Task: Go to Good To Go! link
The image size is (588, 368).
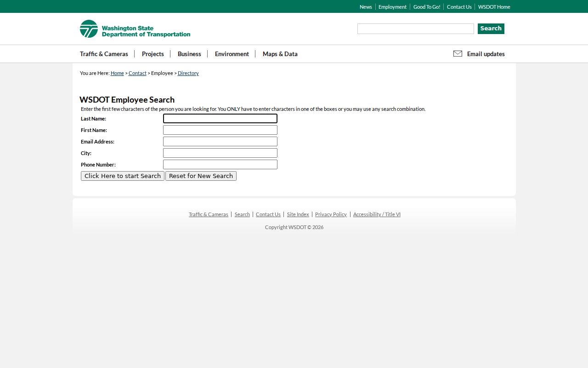Action: pos(427,7)
